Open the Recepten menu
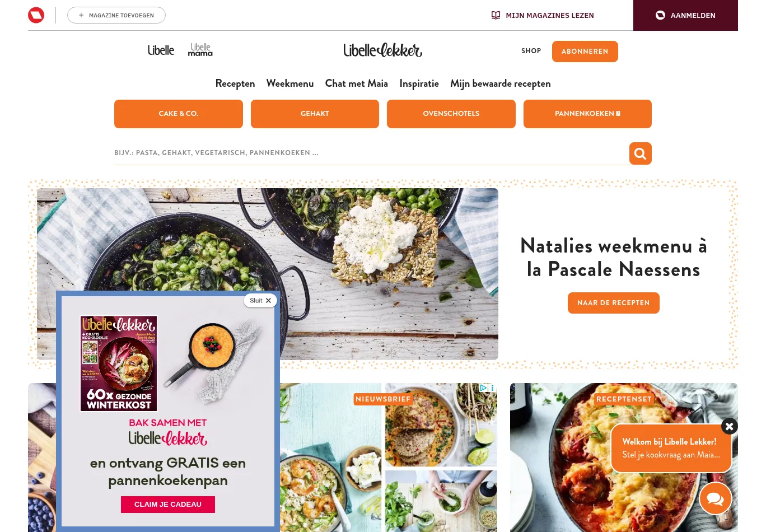 (x=235, y=83)
